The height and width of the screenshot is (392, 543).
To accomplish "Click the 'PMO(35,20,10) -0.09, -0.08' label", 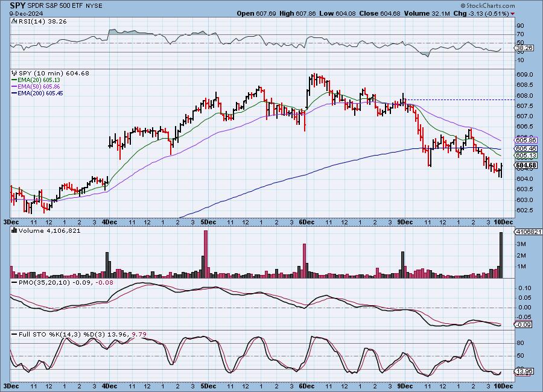I will pyautogui.click(x=66, y=283).
